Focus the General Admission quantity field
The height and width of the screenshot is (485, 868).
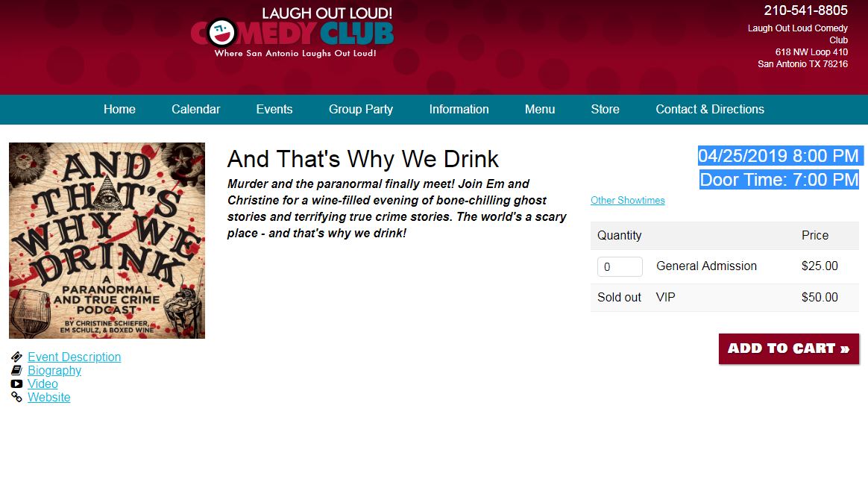[x=620, y=267]
